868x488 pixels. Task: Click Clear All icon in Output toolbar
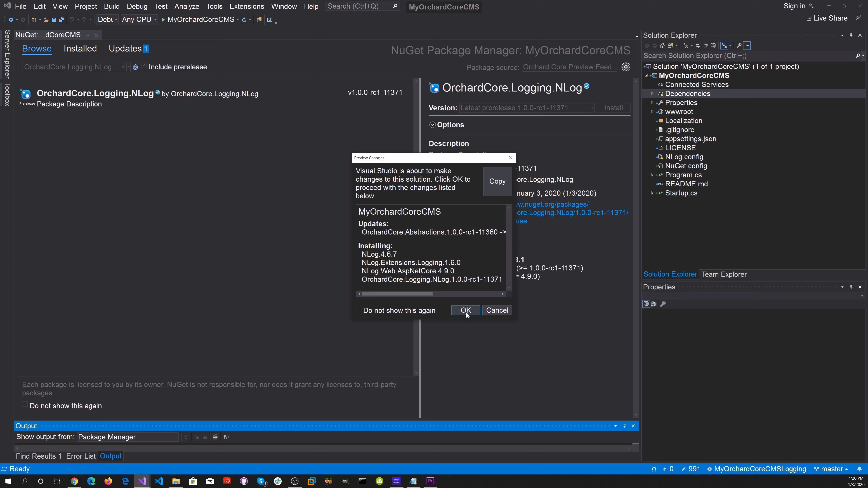(x=215, y=437)
